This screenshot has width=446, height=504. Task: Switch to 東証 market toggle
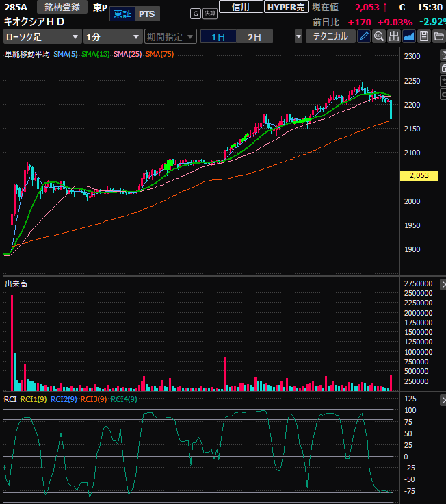pos(122,14)
